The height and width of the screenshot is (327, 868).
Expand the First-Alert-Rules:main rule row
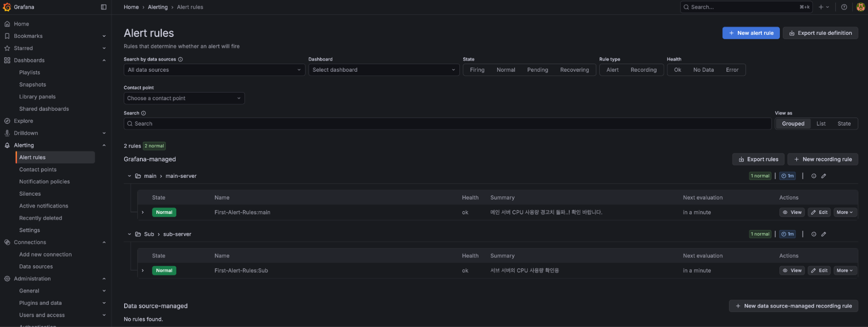(x=143, y=213)
